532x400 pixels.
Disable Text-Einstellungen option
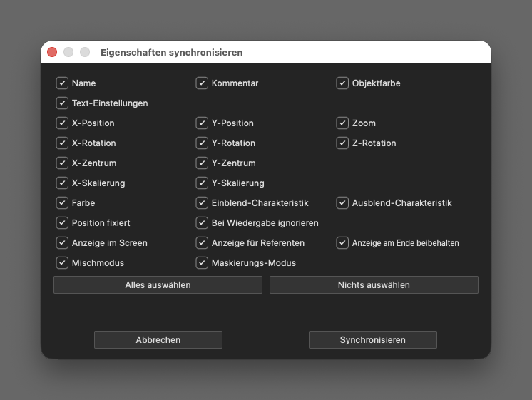point(62,103)
